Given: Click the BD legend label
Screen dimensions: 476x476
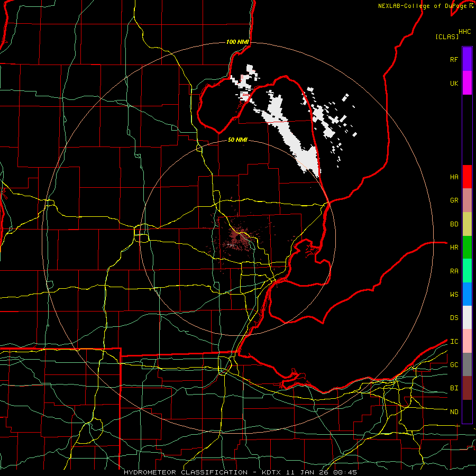Looking at the screenshot, I should point(454,224).
